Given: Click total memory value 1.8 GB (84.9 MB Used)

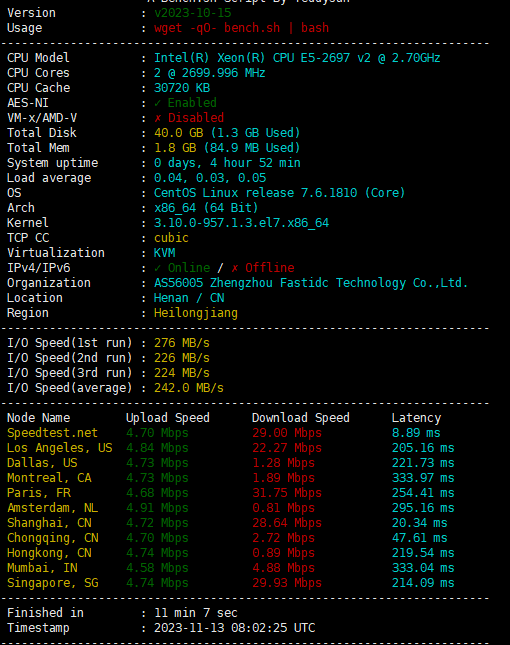Looking at the screenshot, I should 227,148.
